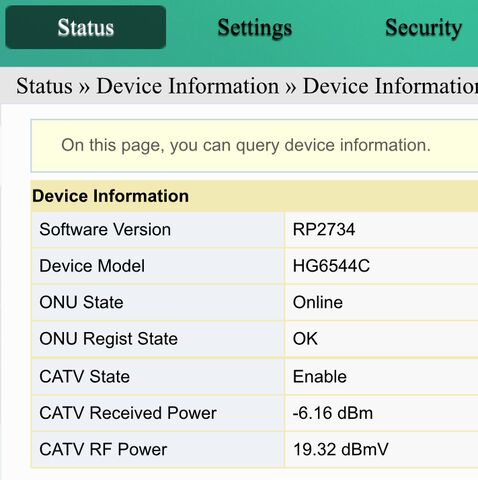The image size is (478, 480).
Task: Click the ONU Regist State label
Action: pos(109,339)
